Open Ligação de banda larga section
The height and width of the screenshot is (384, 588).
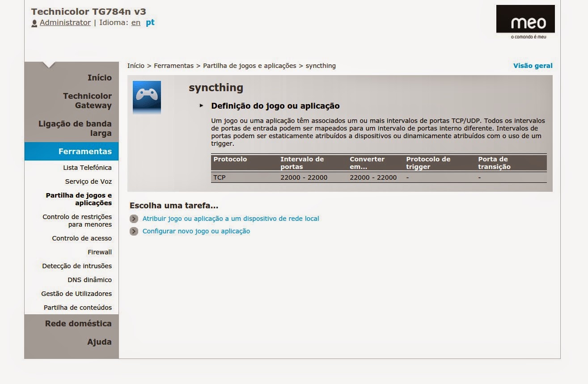(x=75, y=128)
